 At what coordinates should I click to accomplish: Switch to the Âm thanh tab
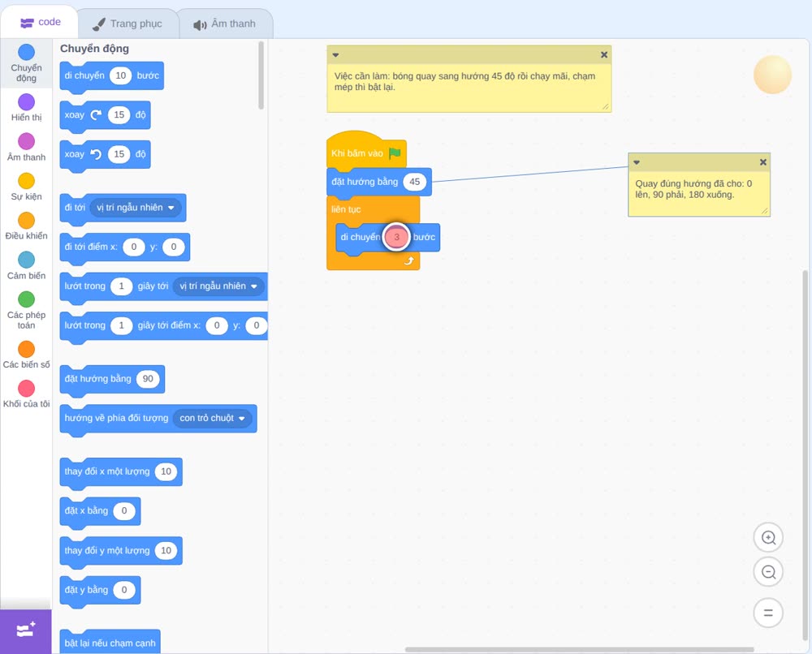tap(225, 24)
